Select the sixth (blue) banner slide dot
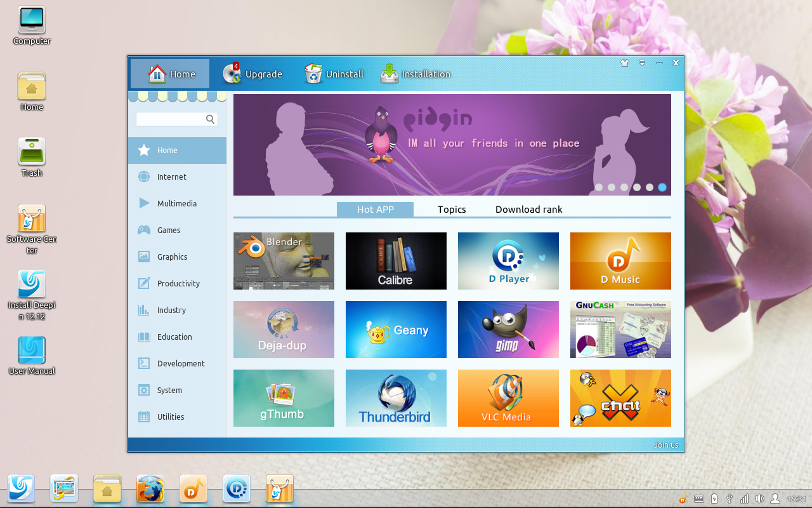812x508 pixels. click(x=662, y=187)
